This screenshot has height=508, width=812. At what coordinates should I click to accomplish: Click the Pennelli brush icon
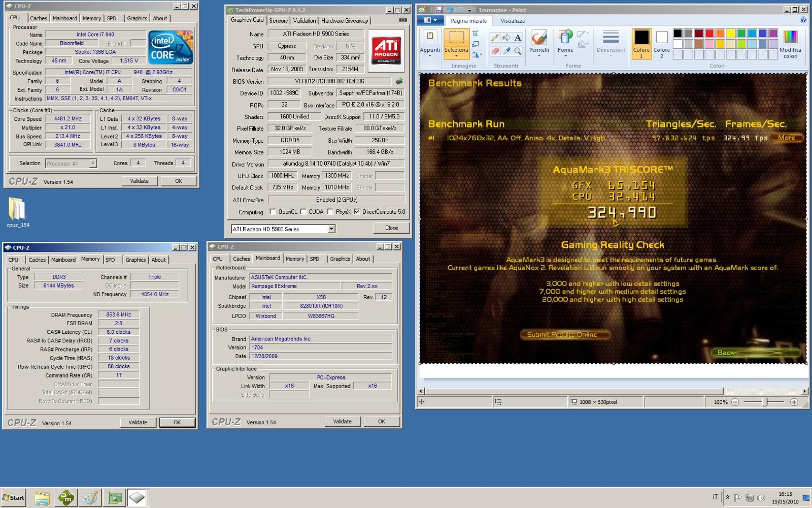tap(539, 37)
